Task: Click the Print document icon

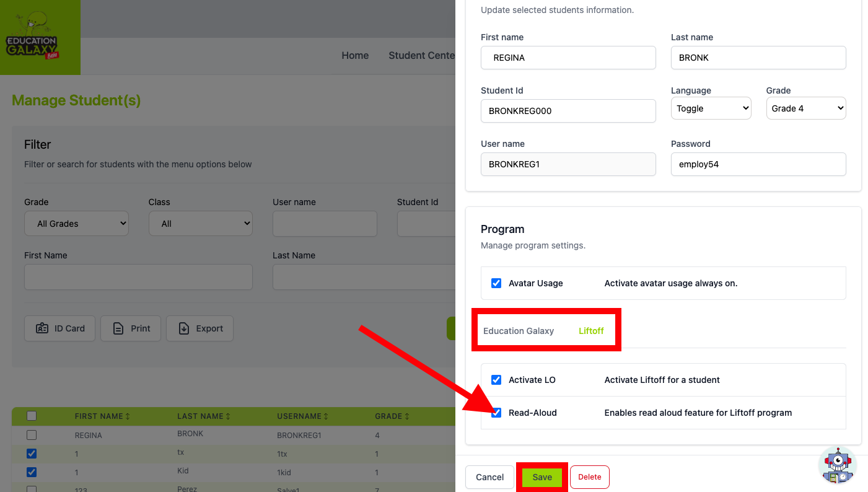Action: pos(118,328)
